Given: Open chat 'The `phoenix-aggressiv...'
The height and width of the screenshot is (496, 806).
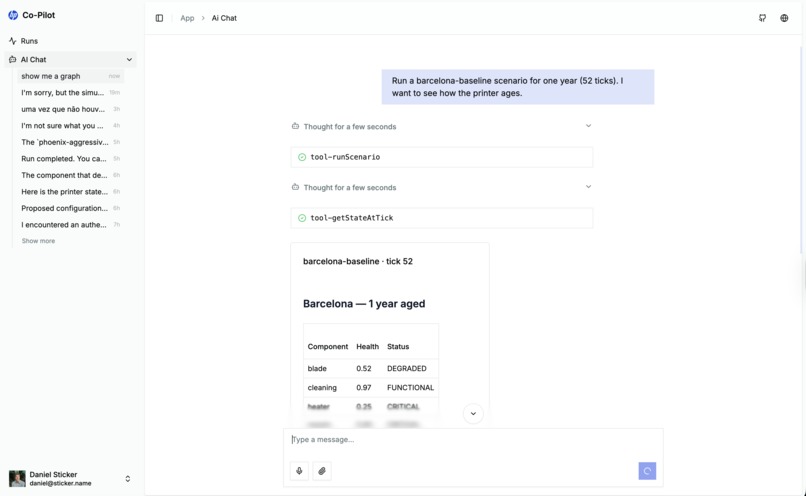Looking at the screenshot, I should 71,142.
